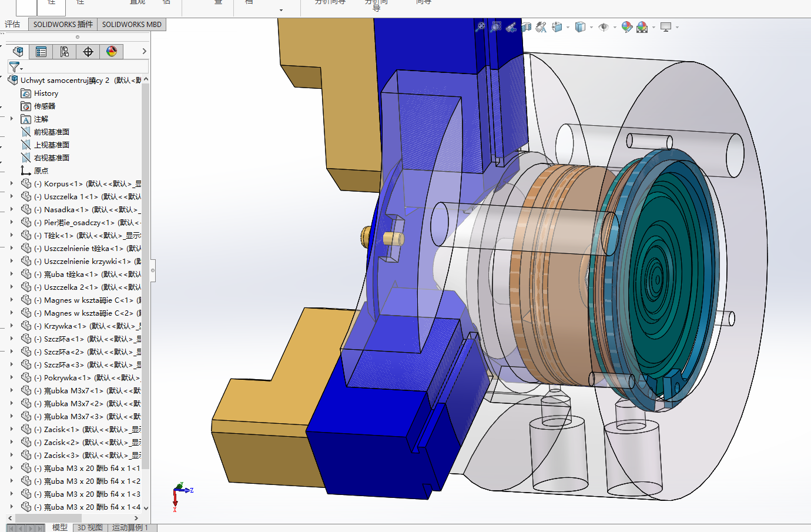Open the History folder
Screen dimensions: 811x532
coord(39,93)
